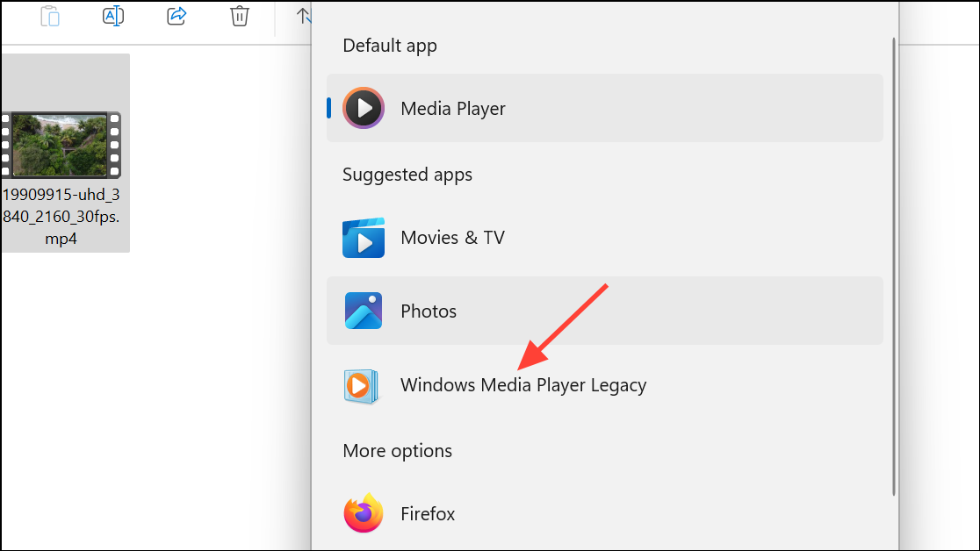Click the up arrow icon in the toolbar
Viewport: 980px width, 551px height.
302,16
